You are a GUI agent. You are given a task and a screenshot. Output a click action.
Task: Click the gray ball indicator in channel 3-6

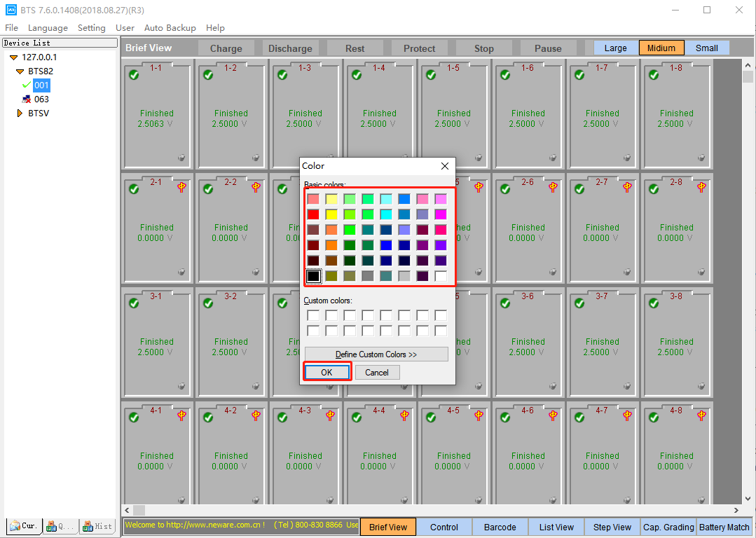pyautogui.click(x=553, y=386)
